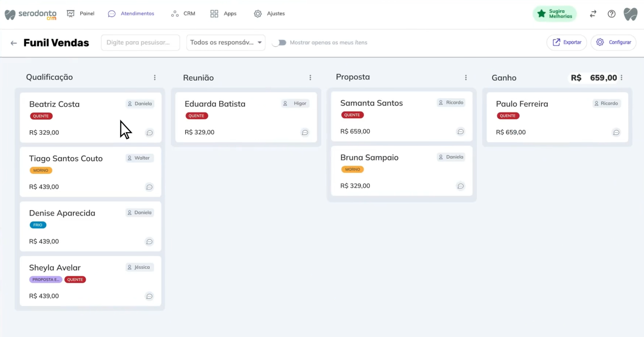Image resolution: width=644 pixels, height=337 pixels.
Task: Open the Eduarda Batista card title
Action: point(215,104)
